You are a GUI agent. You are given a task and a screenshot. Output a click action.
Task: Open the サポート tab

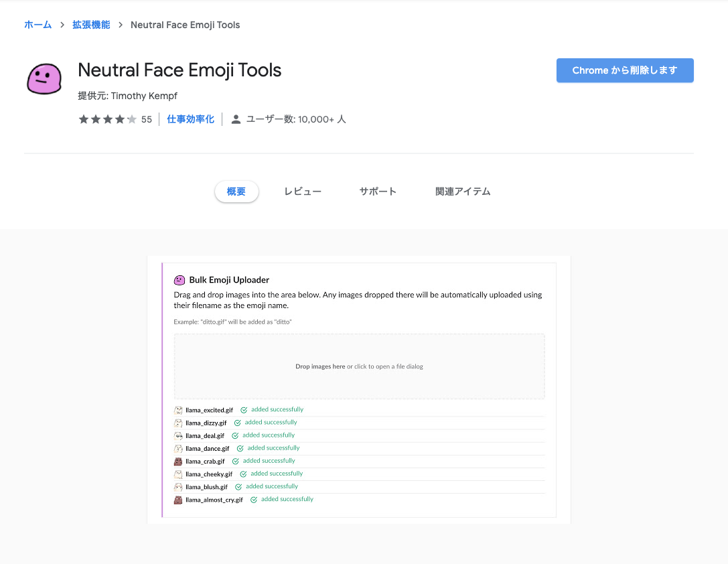(378, 192)
